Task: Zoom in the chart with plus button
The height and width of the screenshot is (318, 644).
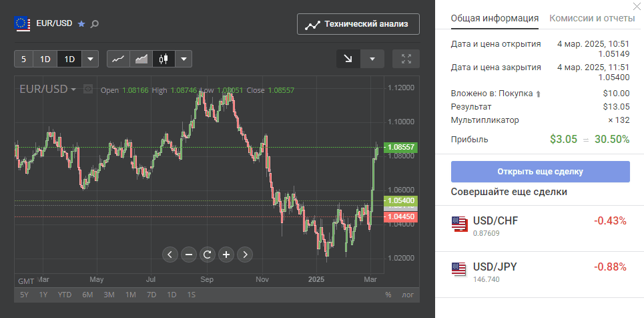Action: pyautogui.click(x=226, y=255)
